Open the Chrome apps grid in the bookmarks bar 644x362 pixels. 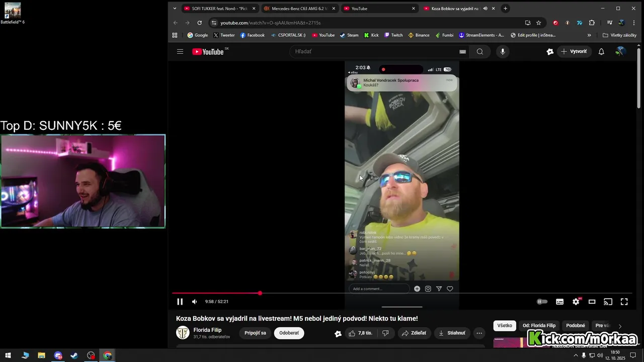(175, 35)
